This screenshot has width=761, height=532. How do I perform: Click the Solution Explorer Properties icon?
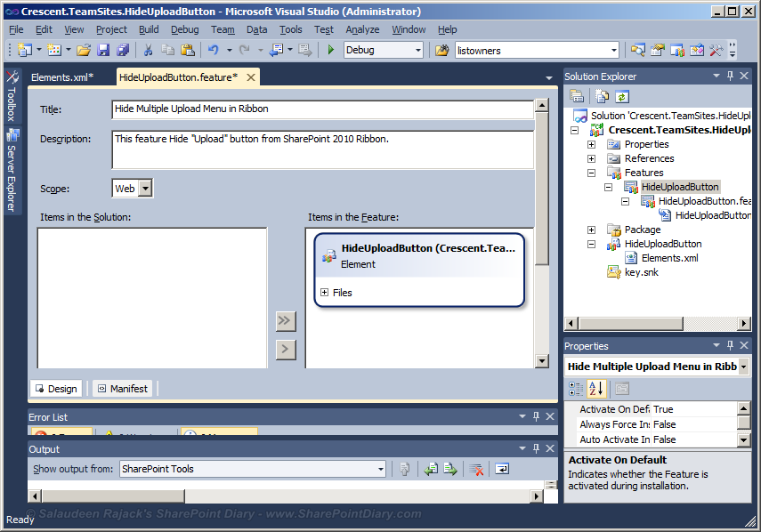point(577,96)
